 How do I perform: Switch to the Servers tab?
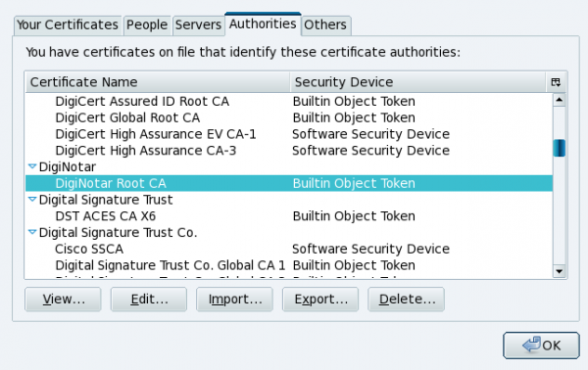coord(198,25)
